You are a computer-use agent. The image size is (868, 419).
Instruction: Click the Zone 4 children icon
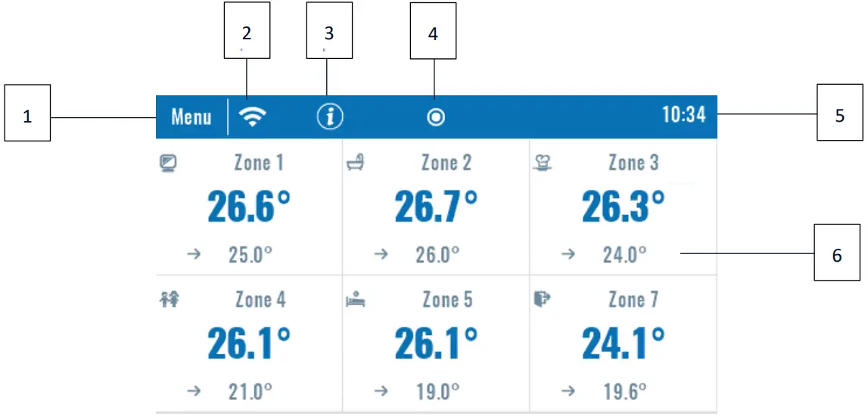click(168, 300)
